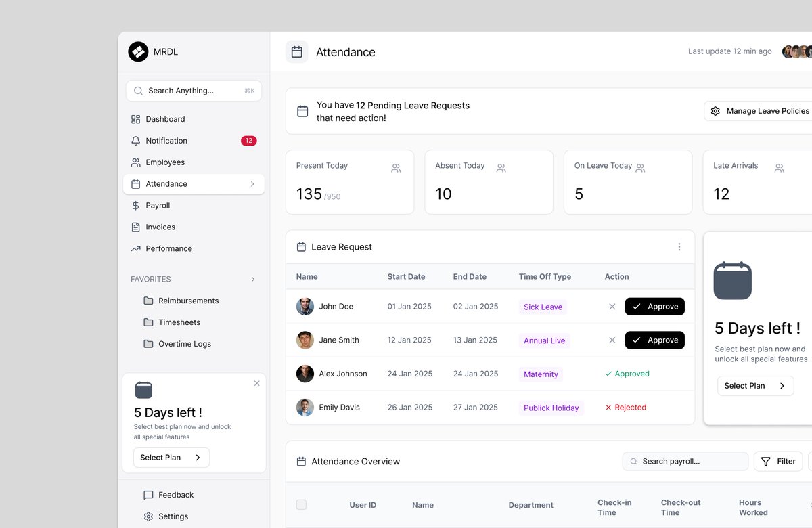Click the Annual Live tag

coord(544,340)
